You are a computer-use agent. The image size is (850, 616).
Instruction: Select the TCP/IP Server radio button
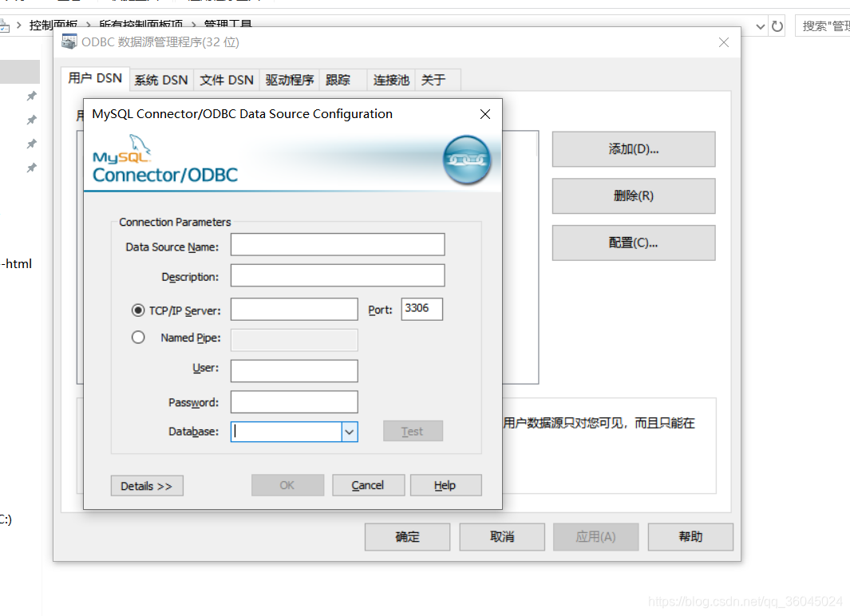138,310
